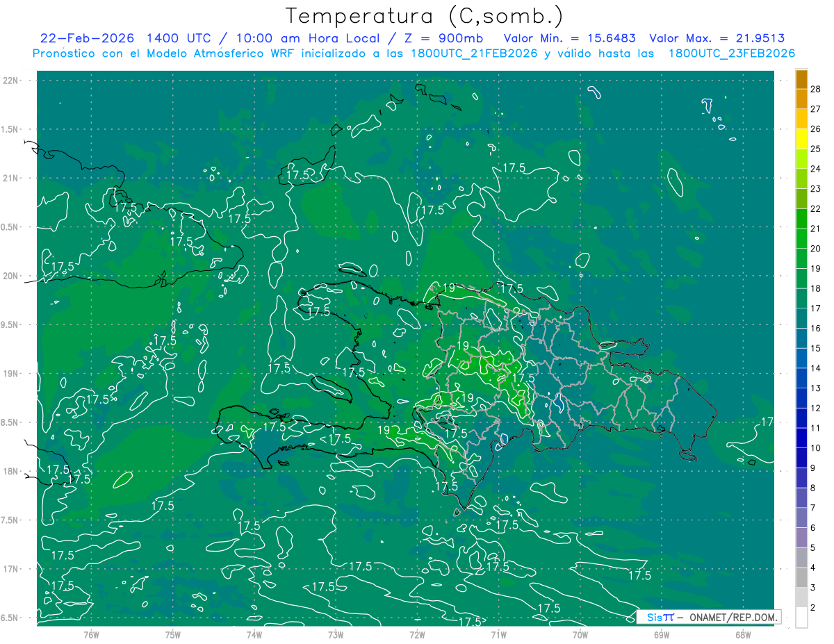Viewport: 834px width, 644px height.
Task: Click legend value "16"
Action: tap(816, 328)
